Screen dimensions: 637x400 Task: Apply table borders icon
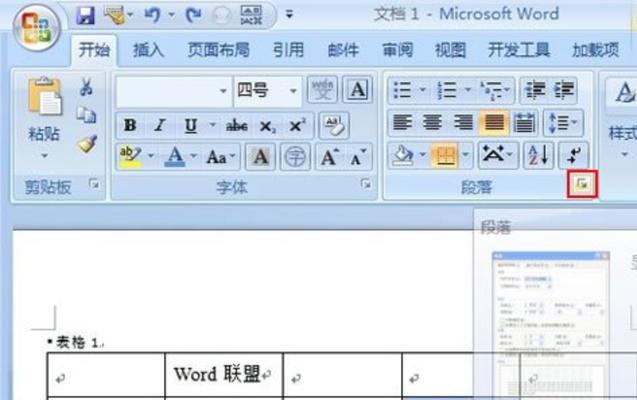[445, 155]
